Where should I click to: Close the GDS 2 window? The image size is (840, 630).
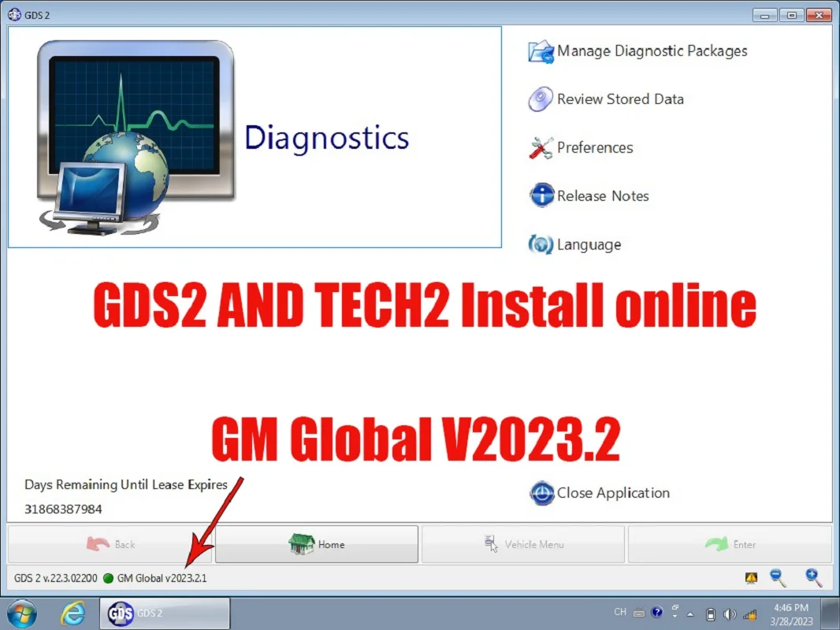(819, 16)
